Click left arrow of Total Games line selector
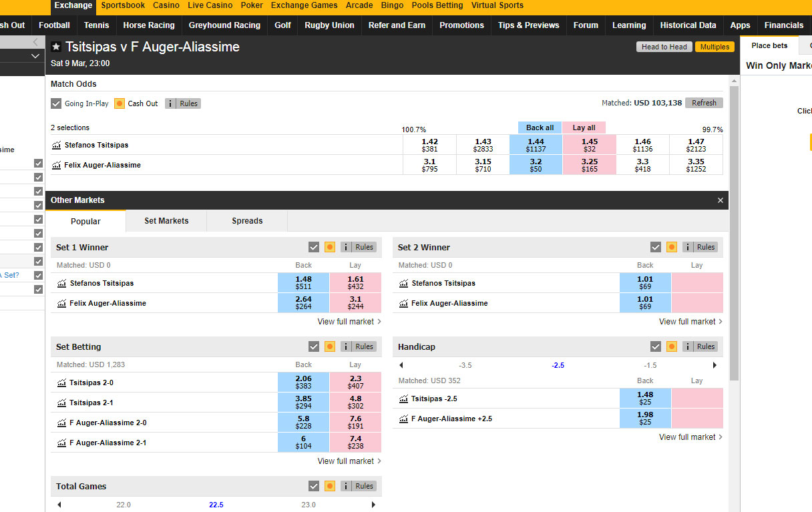This screenshot has width=812, height=512. pos(59,505)
